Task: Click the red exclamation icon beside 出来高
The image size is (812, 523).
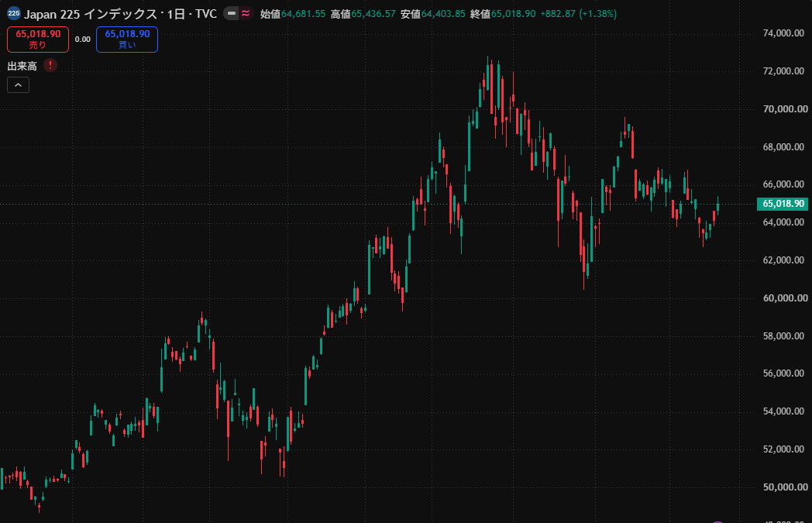Action: [50, 65]
